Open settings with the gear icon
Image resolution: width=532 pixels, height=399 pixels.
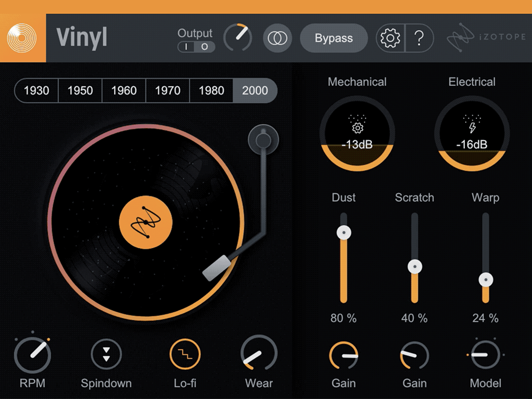[x=391, y=38]
